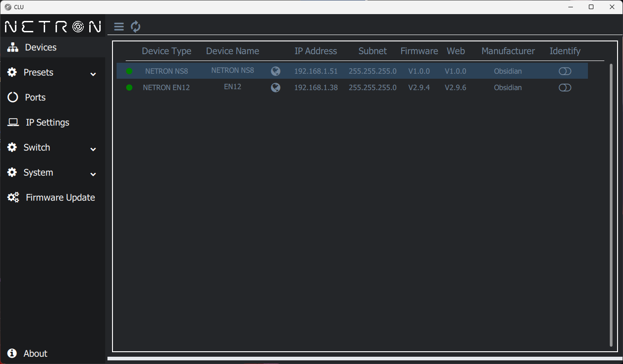623x364 pixels.
Task: Click subnet 255.255.255.0 in EN12 row
Action: tap(373, 87)
